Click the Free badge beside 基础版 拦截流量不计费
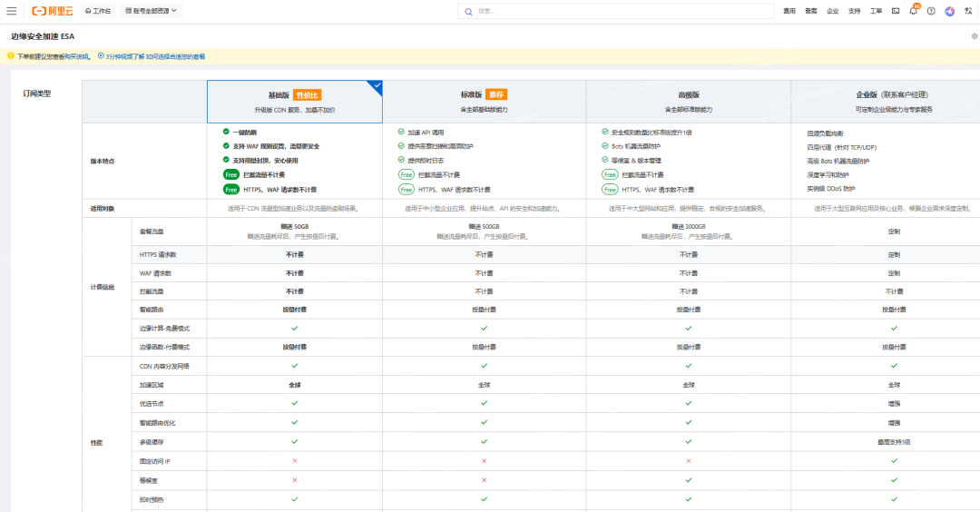Image resolution: width=980 pixels, height=512 pixels. point(231,175)
